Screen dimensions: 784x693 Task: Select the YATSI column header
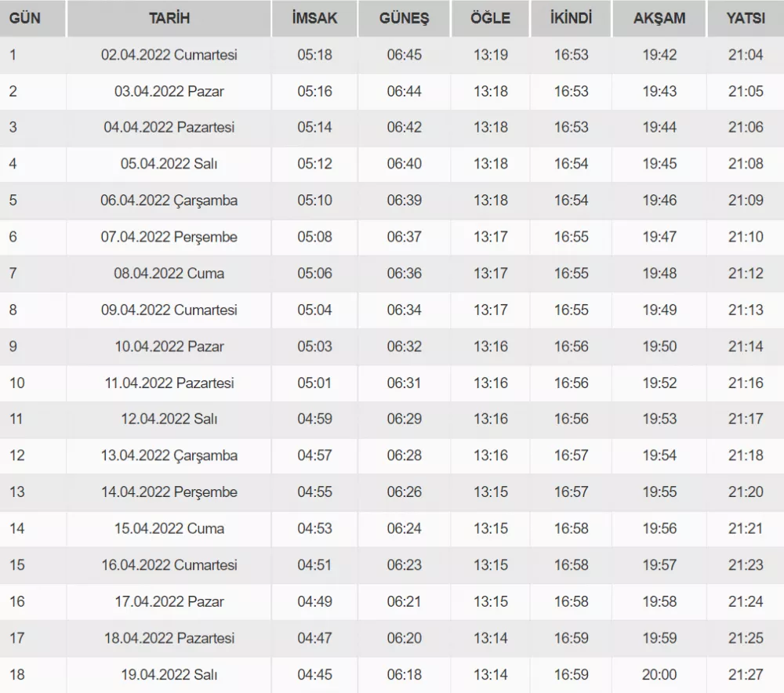point(746,18)
